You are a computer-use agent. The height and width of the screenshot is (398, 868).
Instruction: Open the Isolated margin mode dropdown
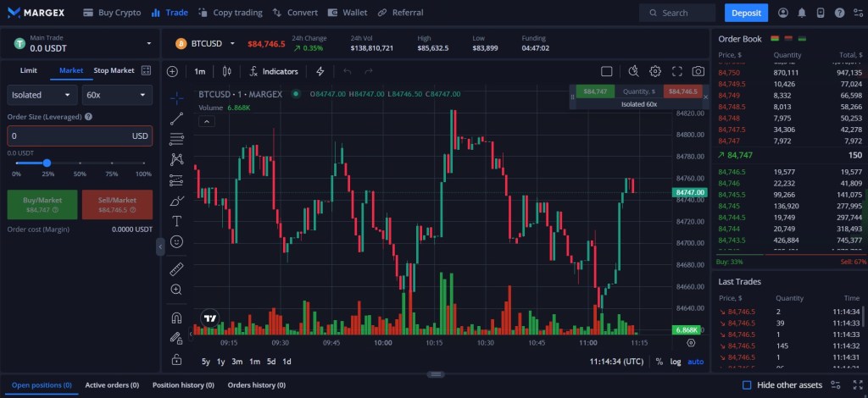click(42, 95)
